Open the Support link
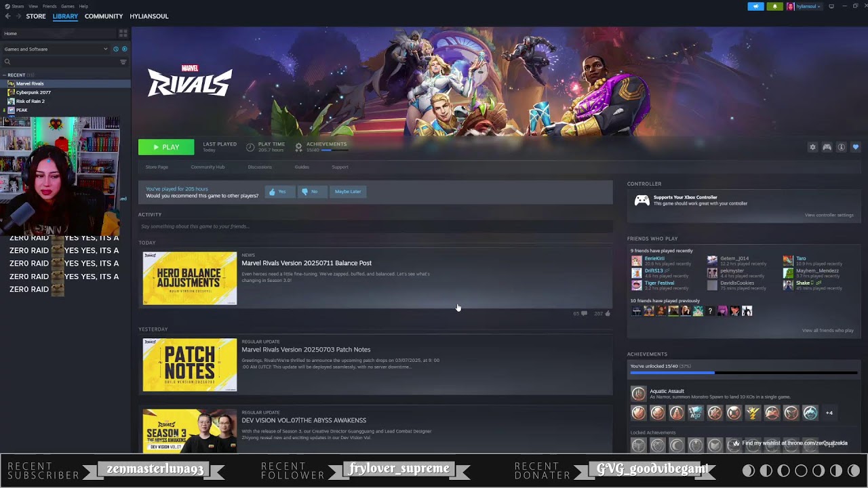Image resolution: width=868 pixels, height=488 pixels. click(340, 167)
